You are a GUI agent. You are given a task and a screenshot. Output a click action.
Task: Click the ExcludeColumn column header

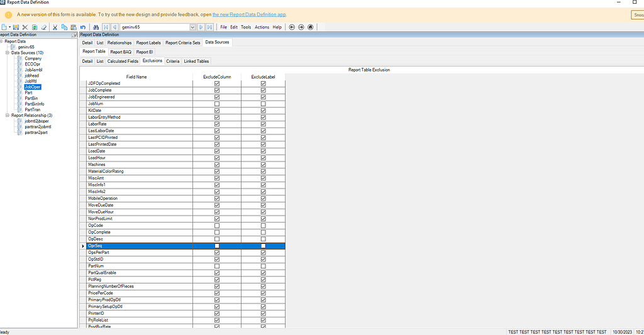217,77
